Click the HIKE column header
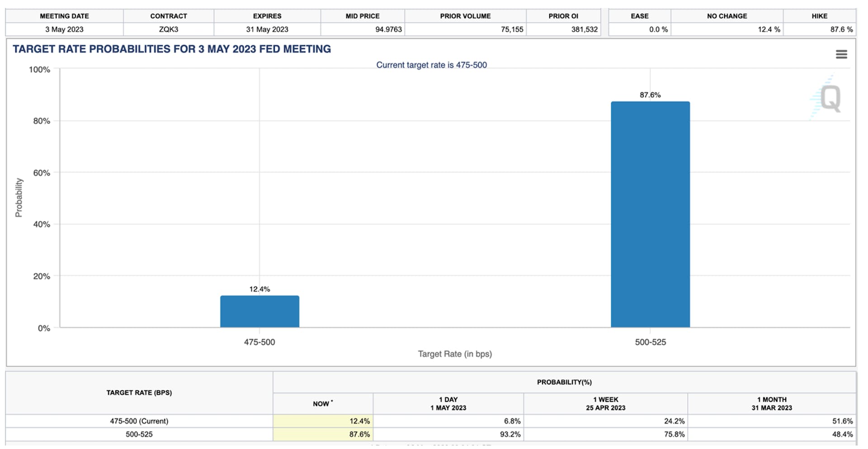 pyautogui.click(x=819, y=16)
